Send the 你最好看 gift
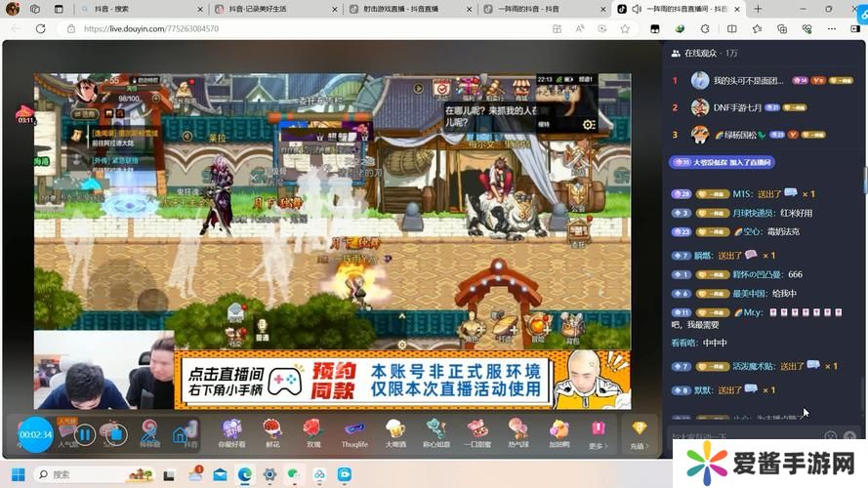This screenshot has width=868, height=488. click(231, 430)
